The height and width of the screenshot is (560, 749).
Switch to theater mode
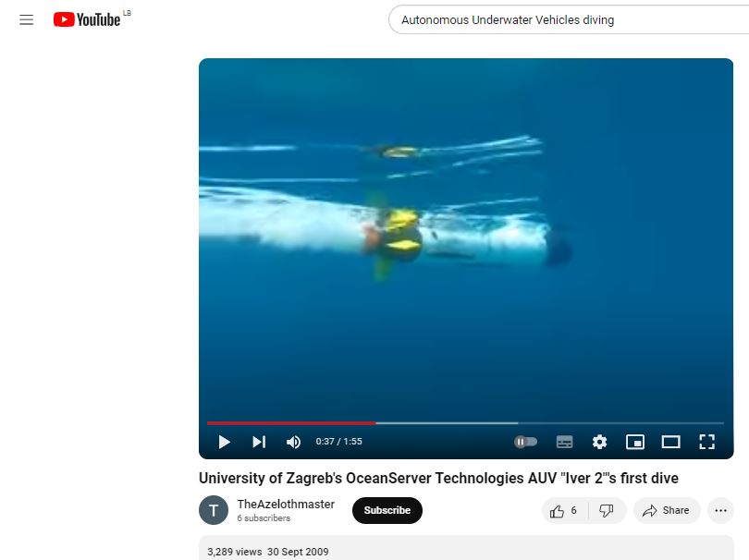coord(670,442)
